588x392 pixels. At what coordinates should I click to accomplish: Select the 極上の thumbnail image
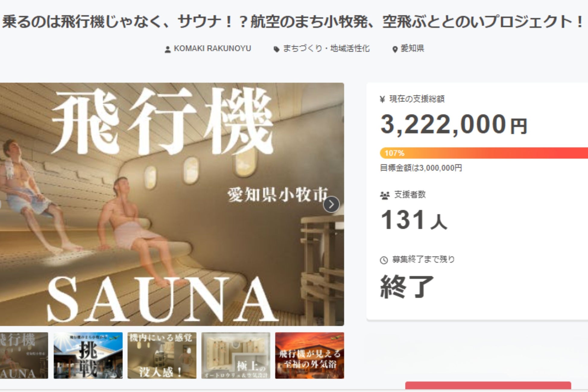coord(236,356)
